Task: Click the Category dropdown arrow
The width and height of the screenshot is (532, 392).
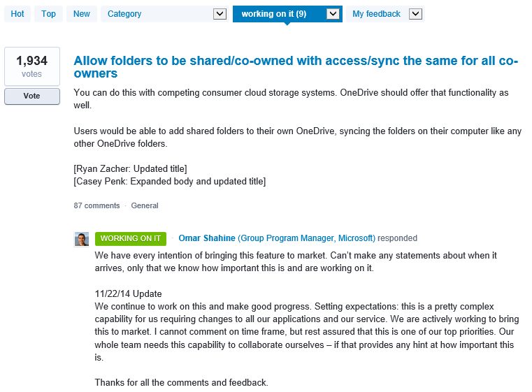Action: click(220, 14)
